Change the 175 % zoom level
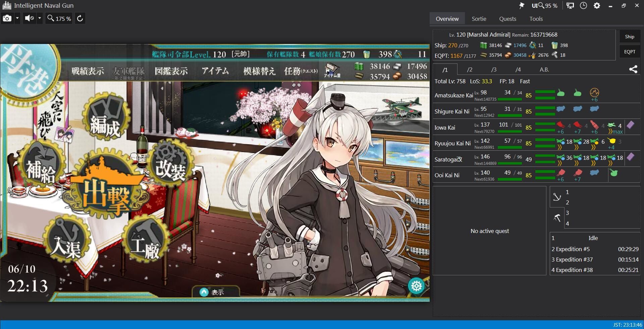Screen dimensions: 644x329 59,18
